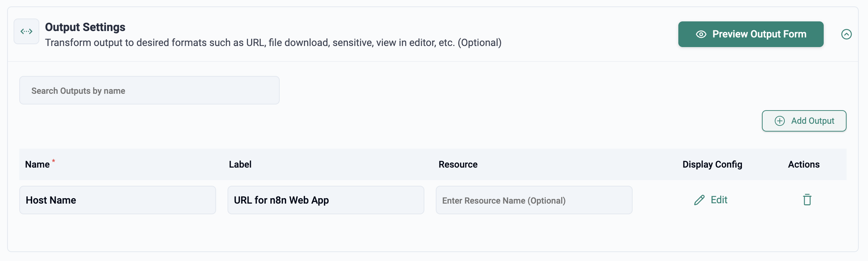Collapse the Output Settings section chevron

pyautogui.click(x=846, y=34)
